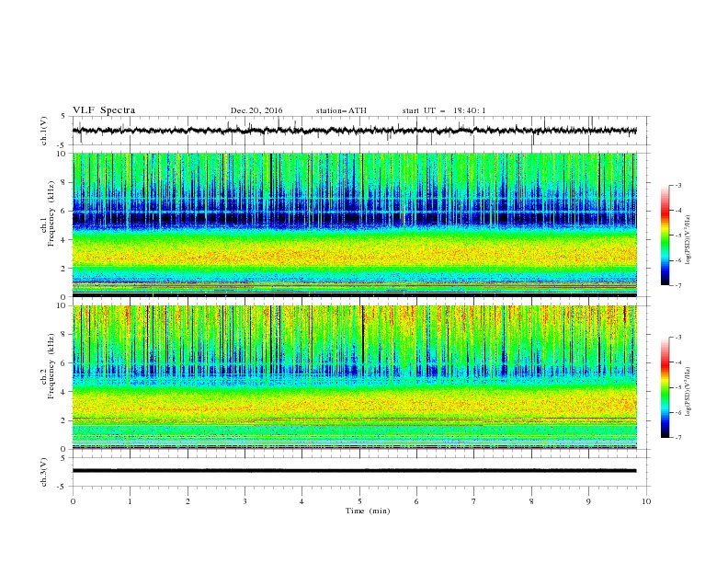Viewport: 728px width, 563px height.
Task: Click tick label "9" on the Time axis
Action: pyautogui.click(x=588, y=501)
